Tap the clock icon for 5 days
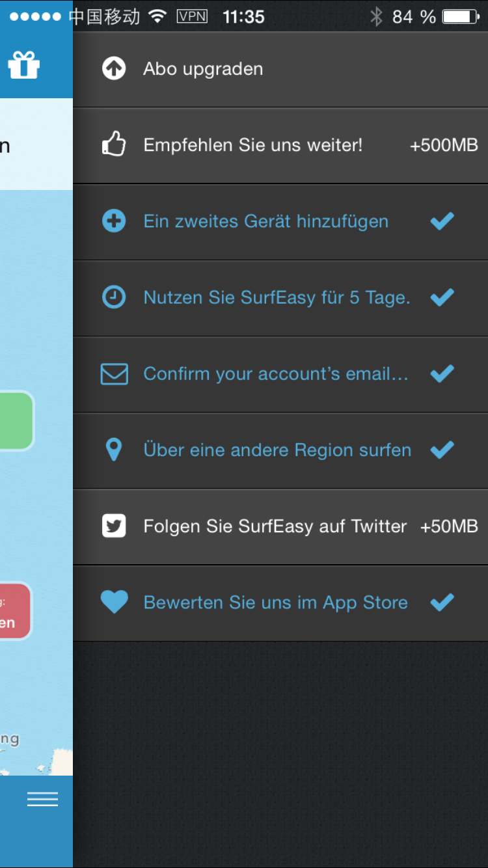Image resolution: width=488 pixels, height=868 pixels. (114, 297)
